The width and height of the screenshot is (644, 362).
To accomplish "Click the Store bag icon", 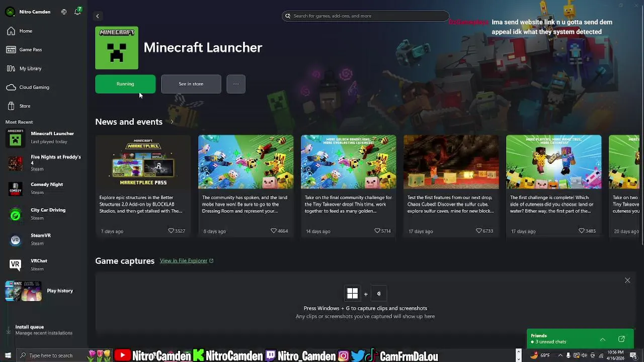I will coord(11,106).
